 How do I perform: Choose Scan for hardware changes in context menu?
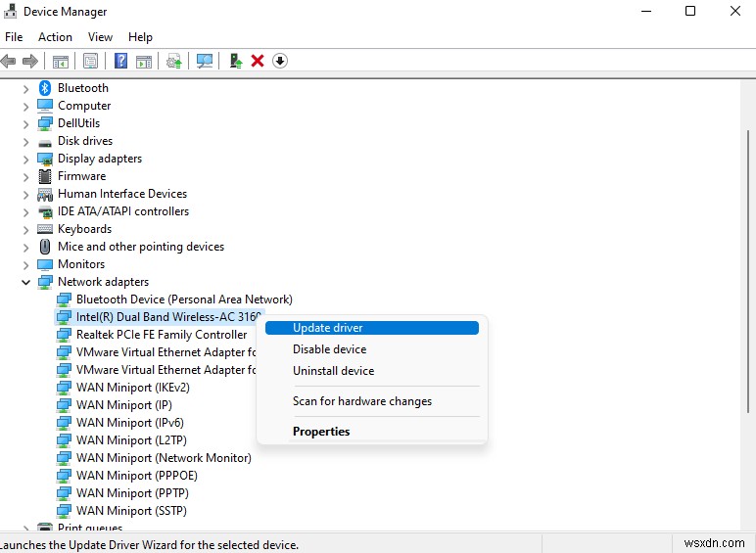click(x=372, y=401)
